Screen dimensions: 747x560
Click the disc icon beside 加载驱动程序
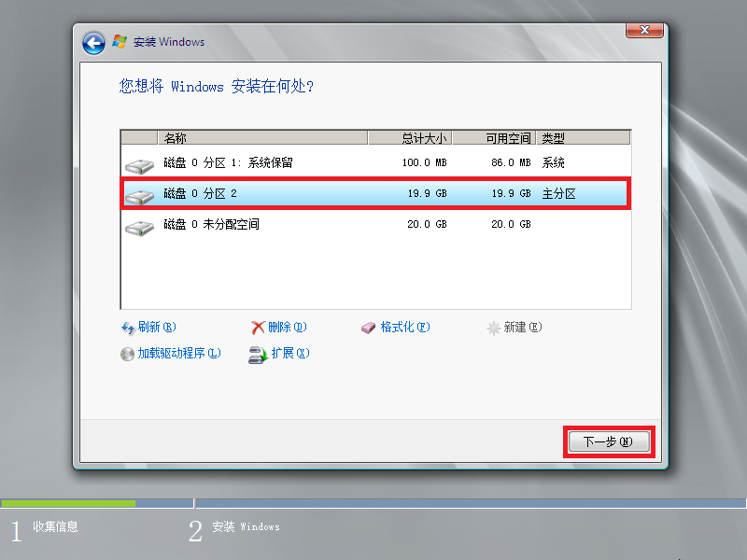coord(127,354)
